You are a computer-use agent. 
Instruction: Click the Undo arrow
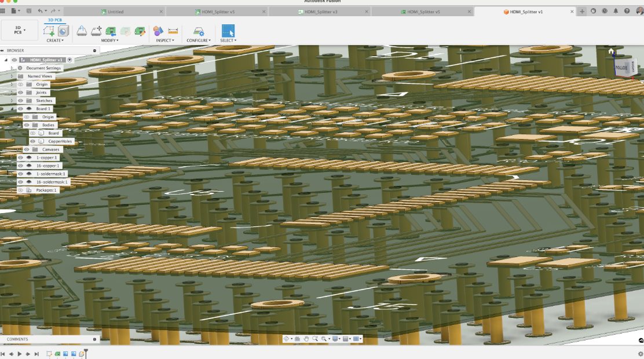41,11
